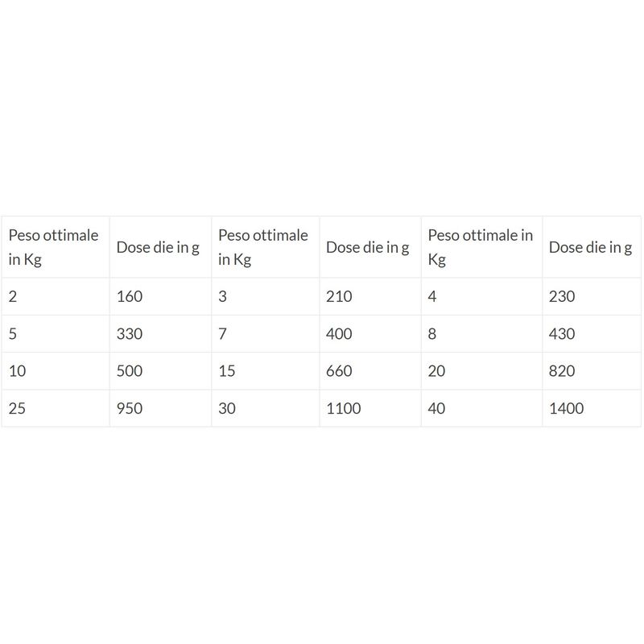Image resolution: width=644 pixels, height=644 pixels.
Task: Click the 230 dose value
Action: tap(562, 296)
